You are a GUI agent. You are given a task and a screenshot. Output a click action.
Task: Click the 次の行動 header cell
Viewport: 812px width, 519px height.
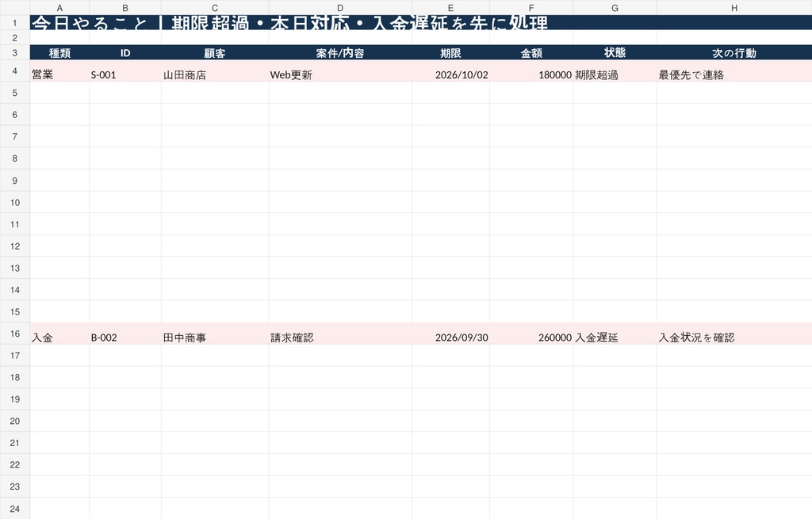[734, 53]
